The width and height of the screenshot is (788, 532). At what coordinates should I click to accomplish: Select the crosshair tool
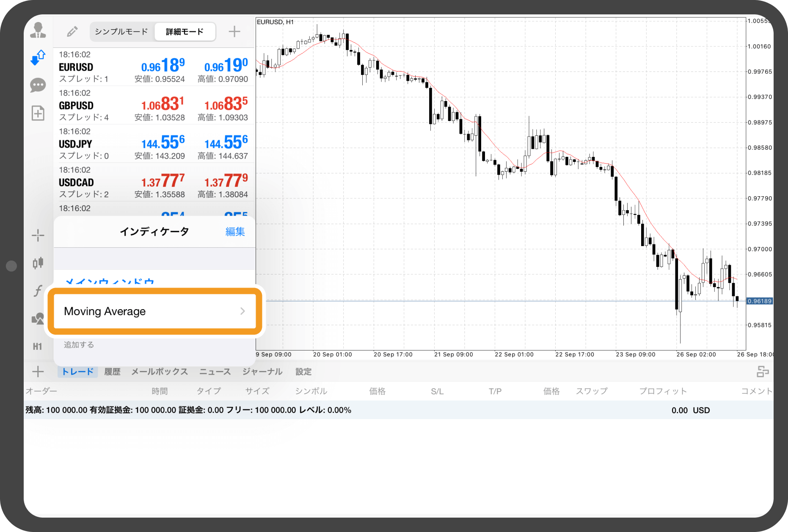point(38,235)
